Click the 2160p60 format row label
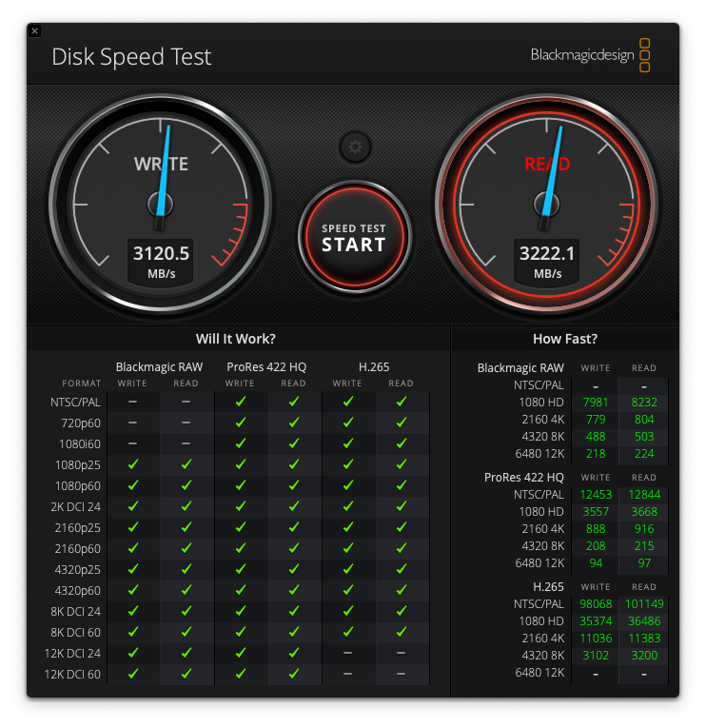Image resolution: width=706 pixels, height=728 pixels. tap(78, 549)
